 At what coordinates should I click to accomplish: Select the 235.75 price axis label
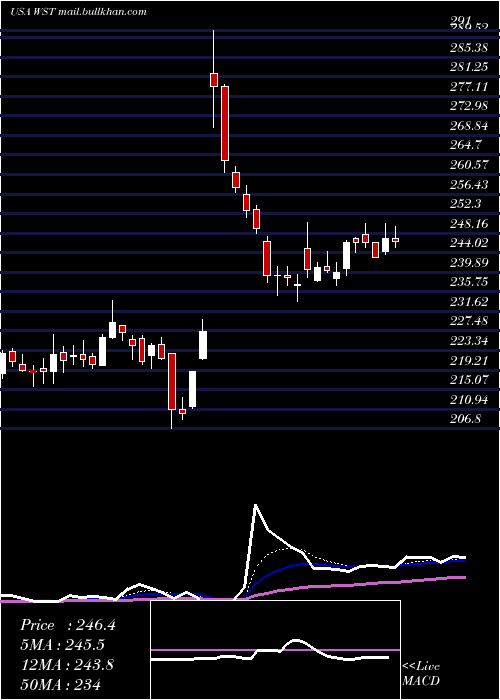tap(471, 283)
